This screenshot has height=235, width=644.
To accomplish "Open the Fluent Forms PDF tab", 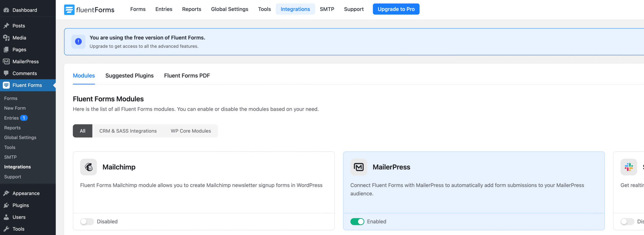I will click(x=187, y=76).
